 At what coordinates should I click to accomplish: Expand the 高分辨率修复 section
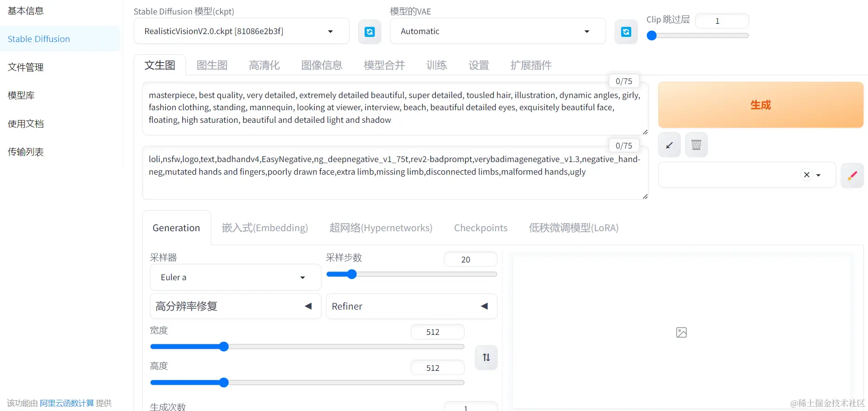coord(235,306)
